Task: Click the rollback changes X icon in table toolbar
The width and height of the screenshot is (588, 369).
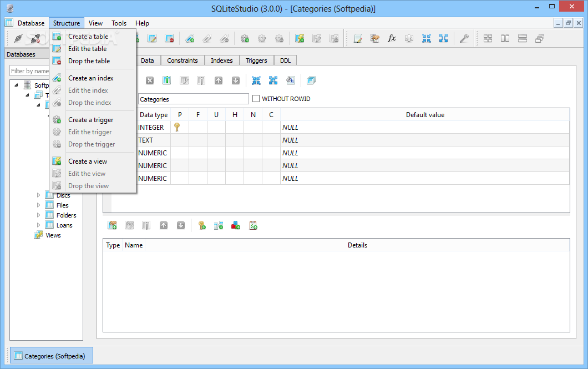Action: click(x=150, y=80)
